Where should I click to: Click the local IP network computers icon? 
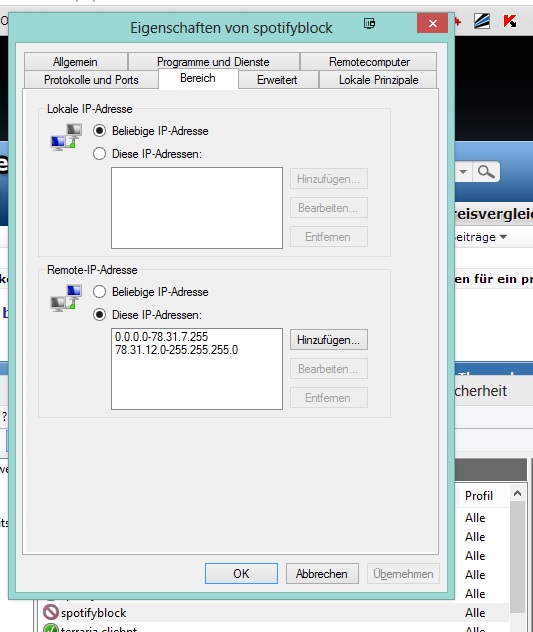(x=67, y=137)
